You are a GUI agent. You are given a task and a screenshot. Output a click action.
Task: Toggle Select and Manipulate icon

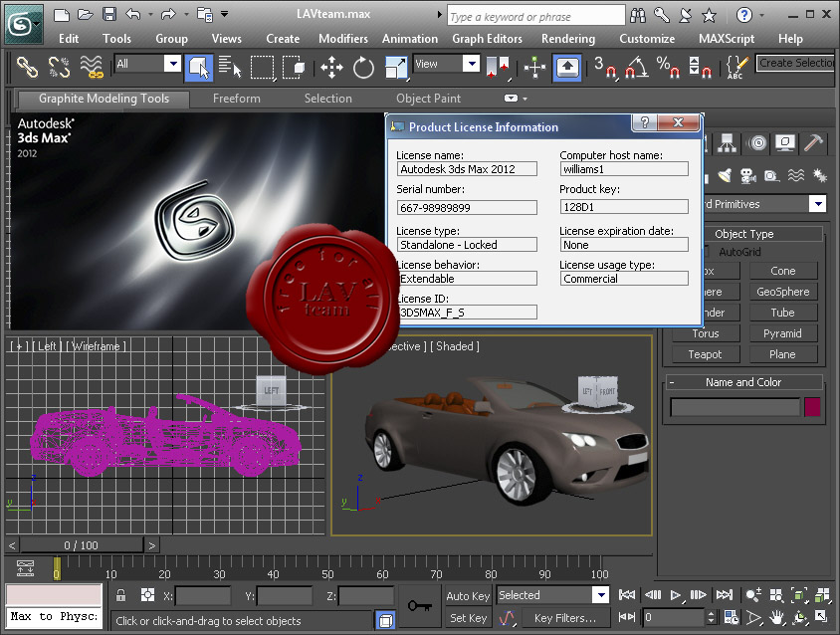534,68
